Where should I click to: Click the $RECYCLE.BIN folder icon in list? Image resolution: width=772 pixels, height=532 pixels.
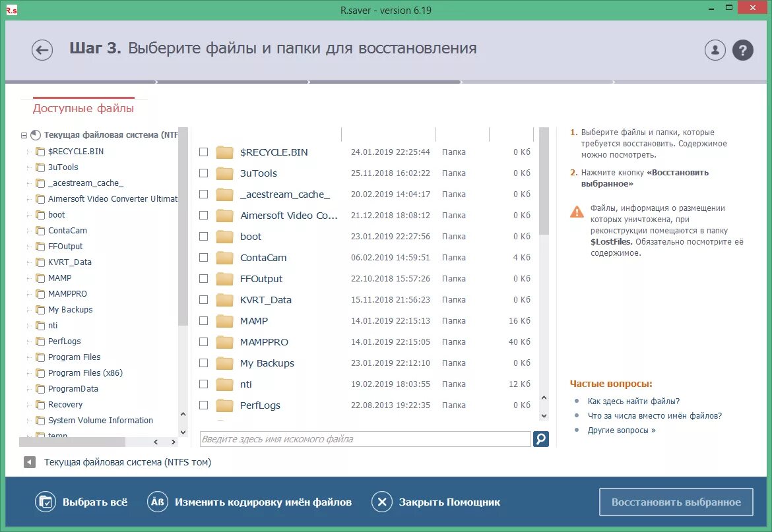224,152
